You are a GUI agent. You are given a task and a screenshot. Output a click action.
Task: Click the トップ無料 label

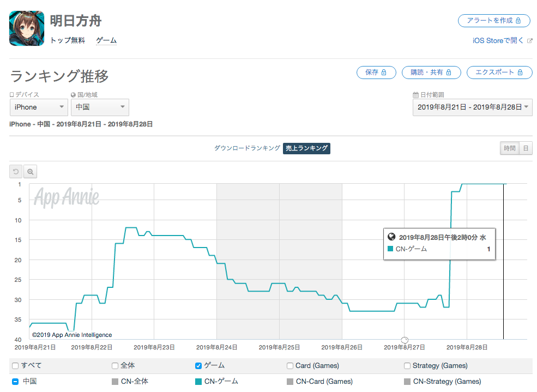click(68, 40)
